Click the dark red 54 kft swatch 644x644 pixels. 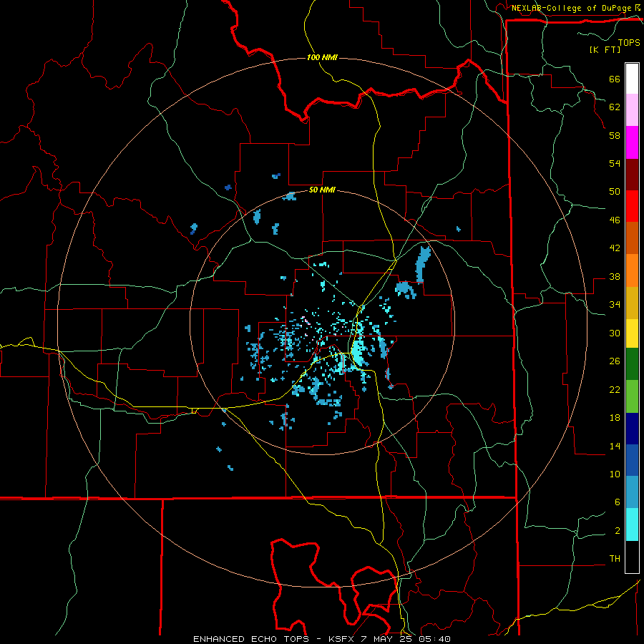(632, 174)
